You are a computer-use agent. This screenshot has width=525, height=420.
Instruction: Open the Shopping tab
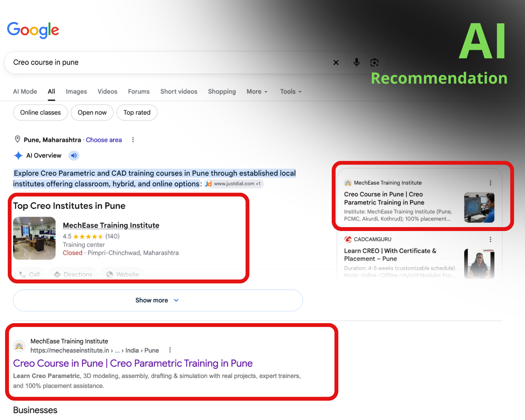(x=222, y=92)
